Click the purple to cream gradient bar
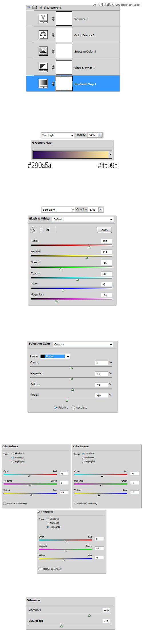Viewport: 143px width, 644px height. (x=70, y=155)
